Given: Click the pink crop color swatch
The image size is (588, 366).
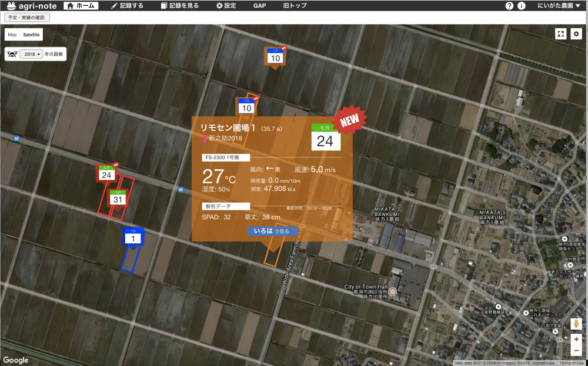Looking at the screenshot, I should 205,138.
